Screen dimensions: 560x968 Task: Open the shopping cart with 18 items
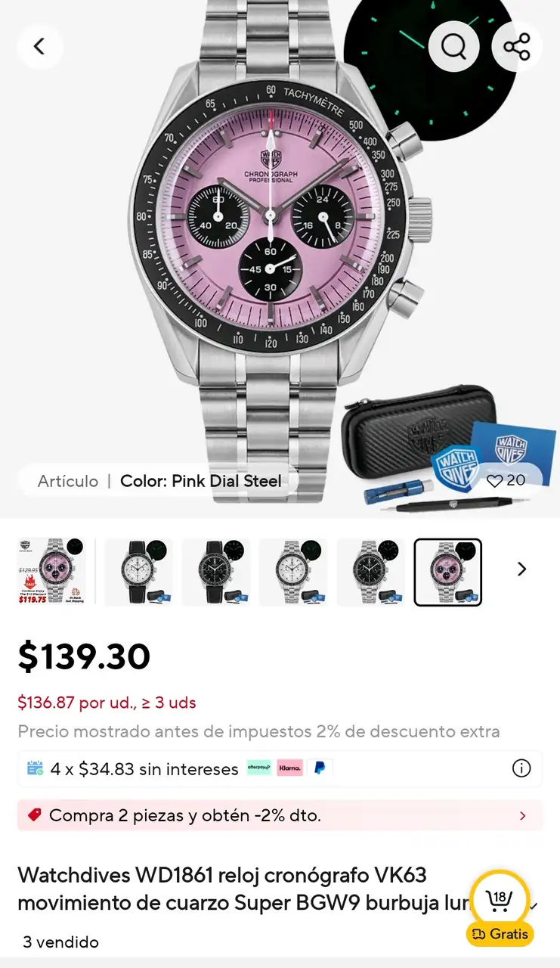[x=500, y=899]
